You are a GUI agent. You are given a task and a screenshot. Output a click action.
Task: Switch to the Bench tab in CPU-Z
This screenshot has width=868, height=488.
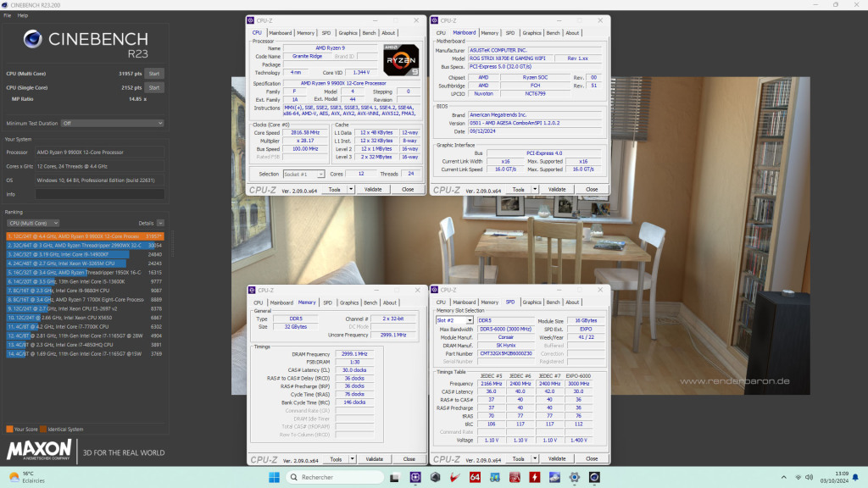tap(368, 32)
